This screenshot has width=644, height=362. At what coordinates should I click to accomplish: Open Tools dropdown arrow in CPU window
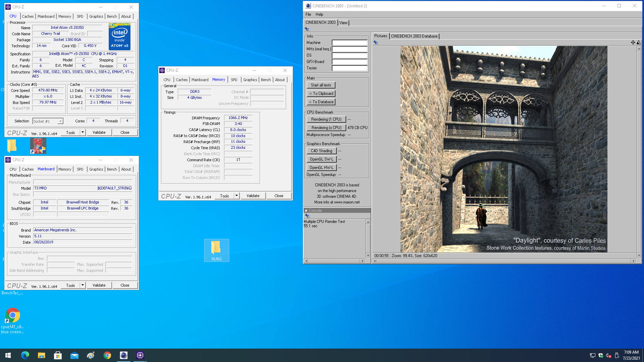[83, 132]
